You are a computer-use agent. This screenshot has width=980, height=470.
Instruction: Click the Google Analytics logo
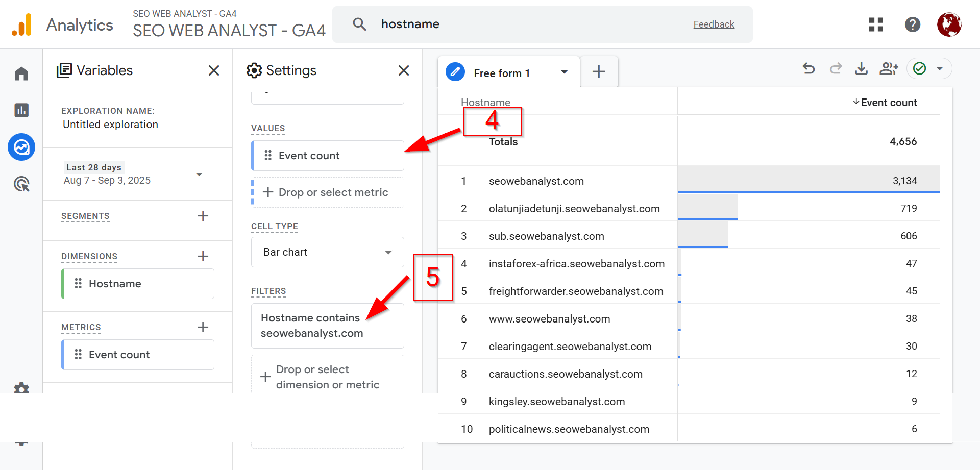click(x=22, y=24)
